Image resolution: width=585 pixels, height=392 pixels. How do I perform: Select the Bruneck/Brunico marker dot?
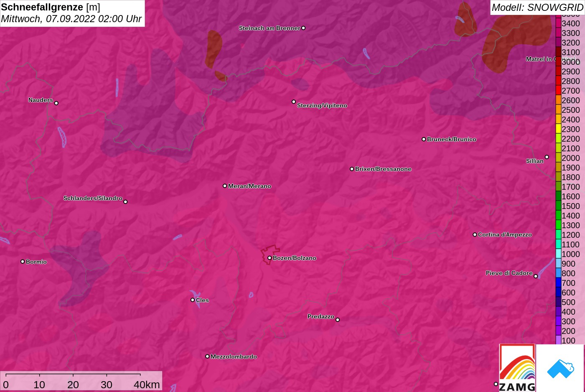[424, 139]
